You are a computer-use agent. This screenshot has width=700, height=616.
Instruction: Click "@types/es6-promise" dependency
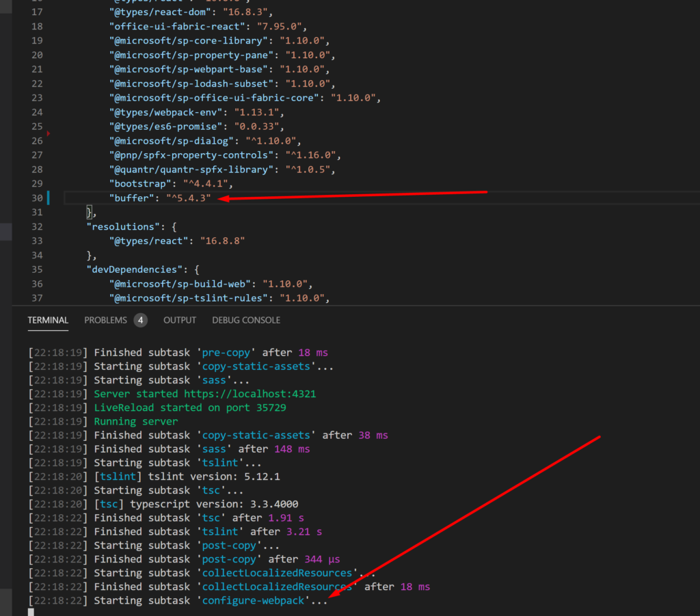click(x=165, y=126)
